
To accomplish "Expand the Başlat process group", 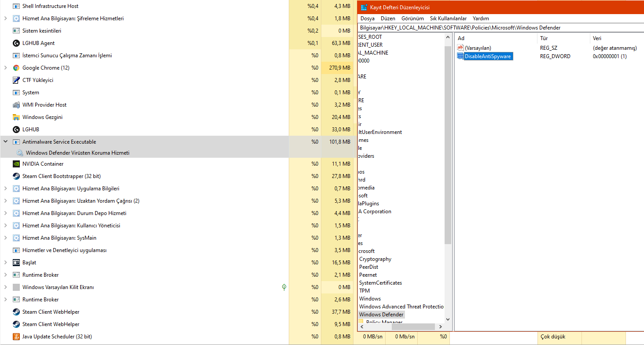I will (x=5, y=263).
